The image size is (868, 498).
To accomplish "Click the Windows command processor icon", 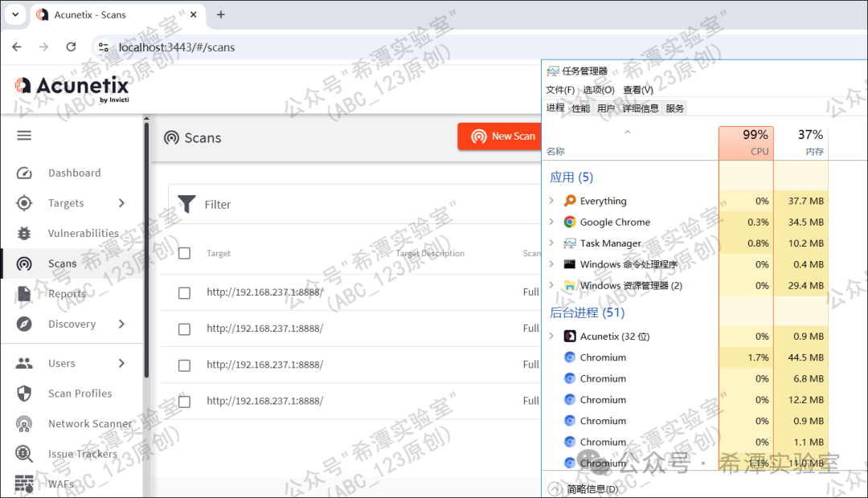I will point(570,264).
